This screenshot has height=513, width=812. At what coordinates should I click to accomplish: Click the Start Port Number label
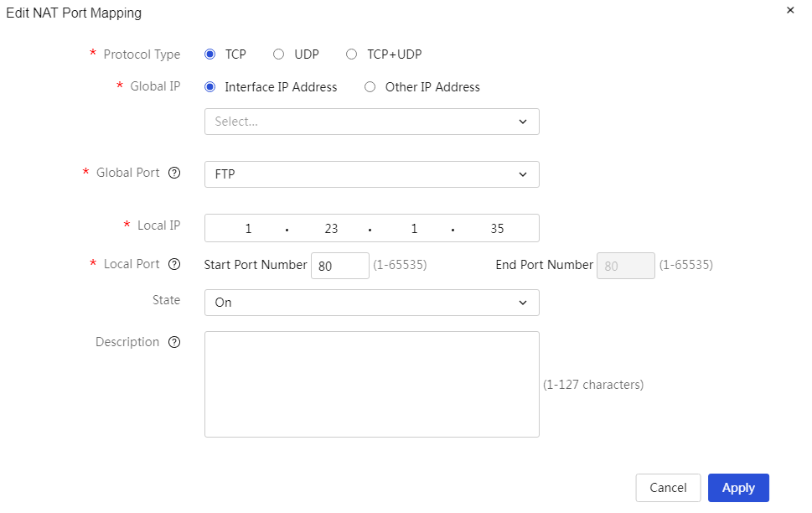click(256, 265)
